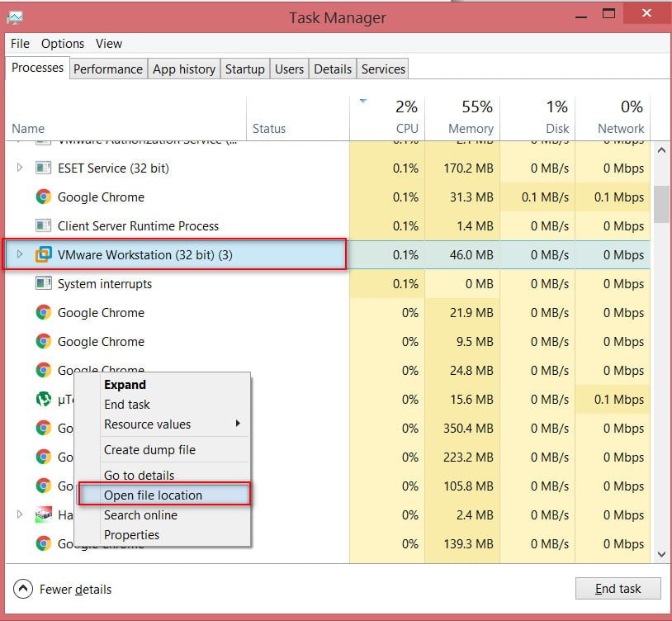Sort by the Disk column header
672x621 pixels.
[537, 119]
